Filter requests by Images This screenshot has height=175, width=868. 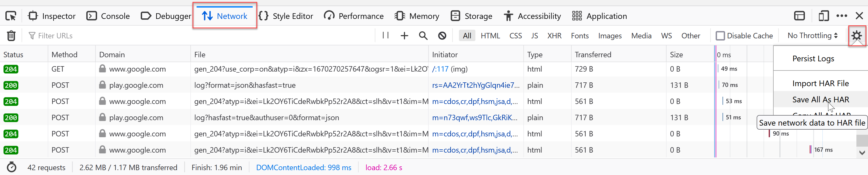(610, 36)
